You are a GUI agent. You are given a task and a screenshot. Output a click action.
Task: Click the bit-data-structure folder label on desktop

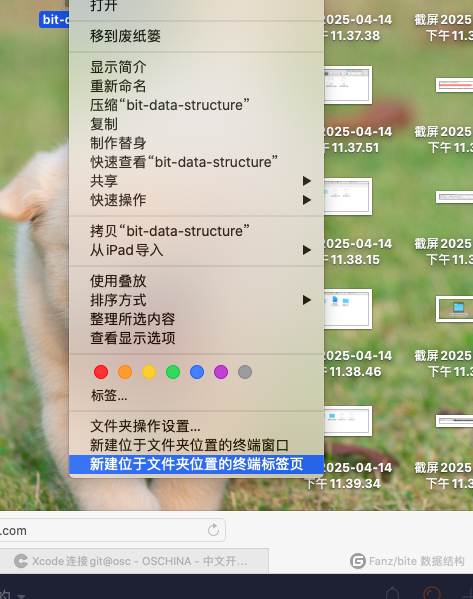(x=54, y=19)
